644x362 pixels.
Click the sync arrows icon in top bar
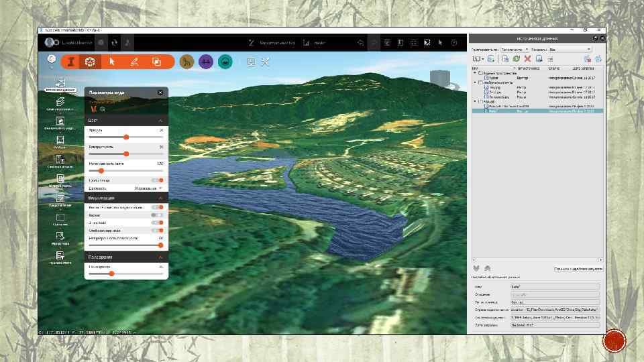(114, 42)
